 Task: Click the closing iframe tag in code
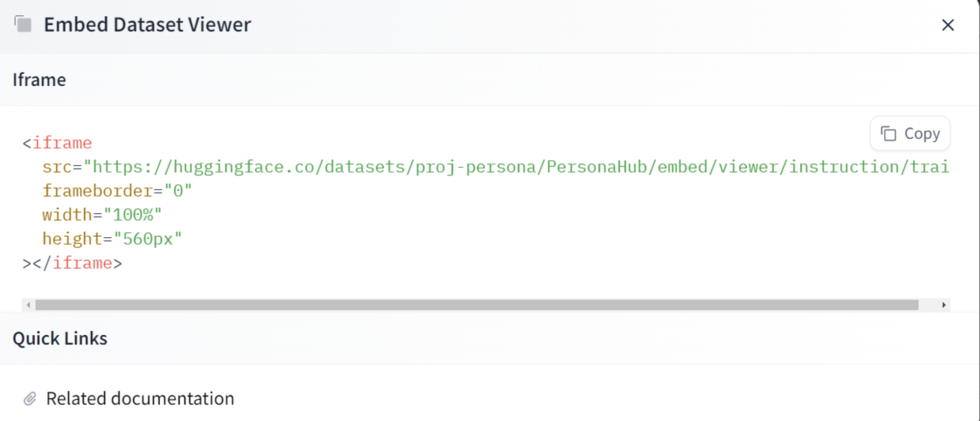pyautogui.click(x=81, y=263)
